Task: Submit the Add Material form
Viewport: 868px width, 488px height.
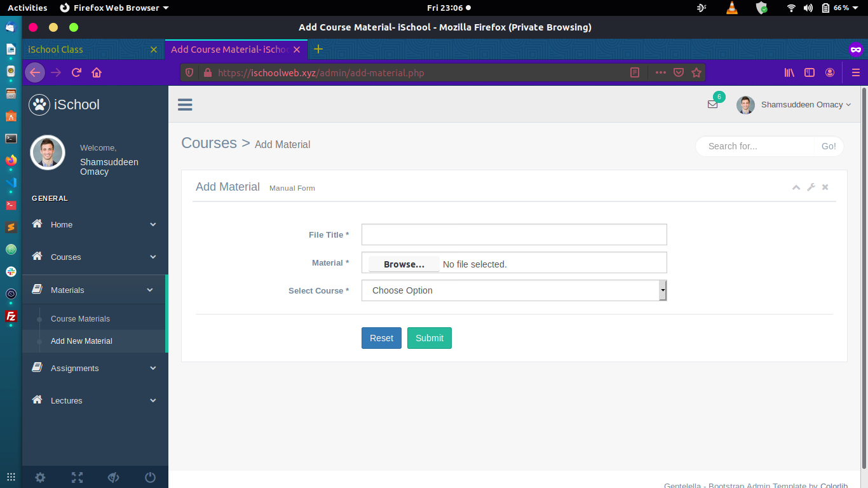Action: pyautogui.click(x=430, y=338)
